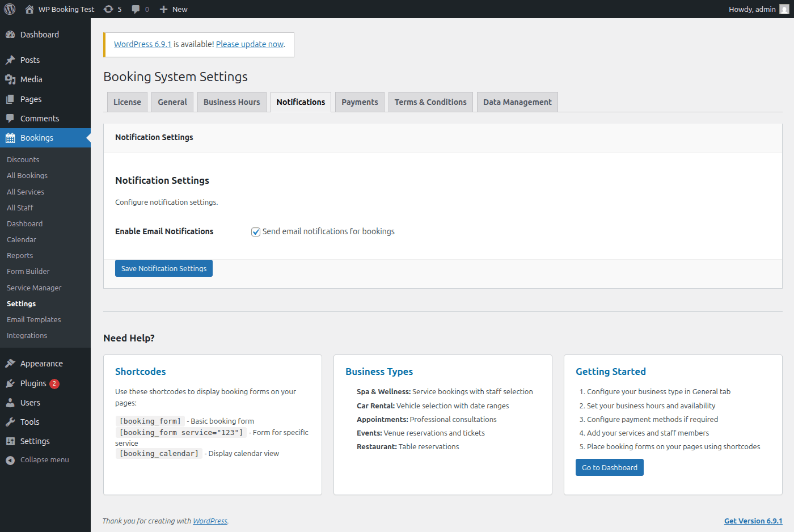Image resolution: width=794 pixels, height=532 pixels.
Task: Click the comments bubble icon in admin bar
Action: pyautogui.click(x=136, y=9)
